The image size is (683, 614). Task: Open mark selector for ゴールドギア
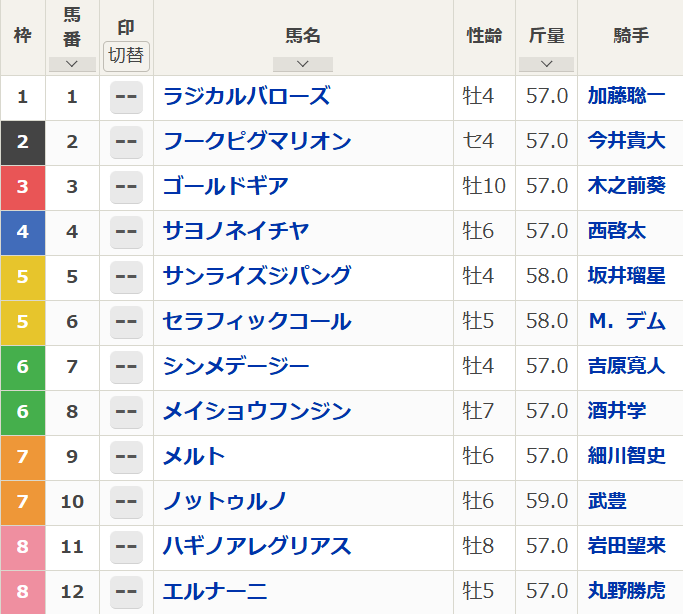(x=126, y=187)
